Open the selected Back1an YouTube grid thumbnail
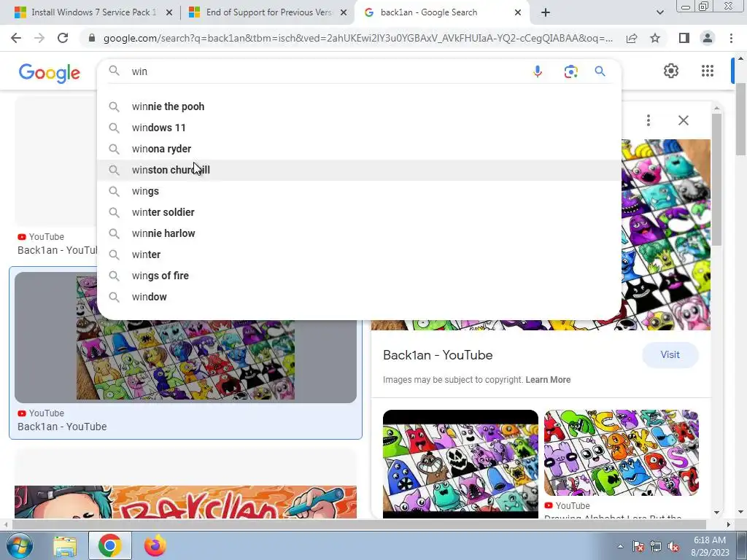This screenshot has width=747, height=560. [x=185, y=338]
